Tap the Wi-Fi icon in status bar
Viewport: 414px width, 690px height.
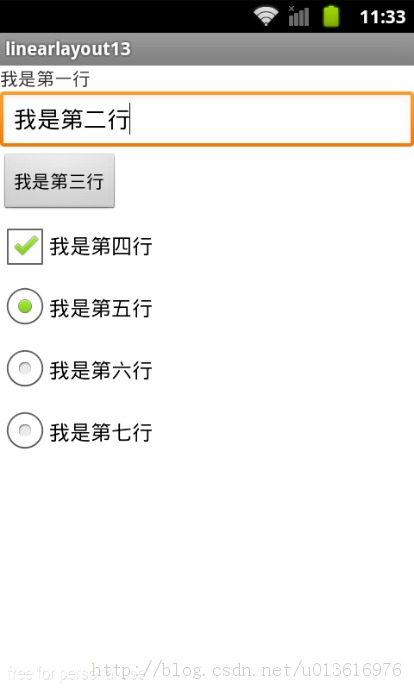click(x=266, y=17)
